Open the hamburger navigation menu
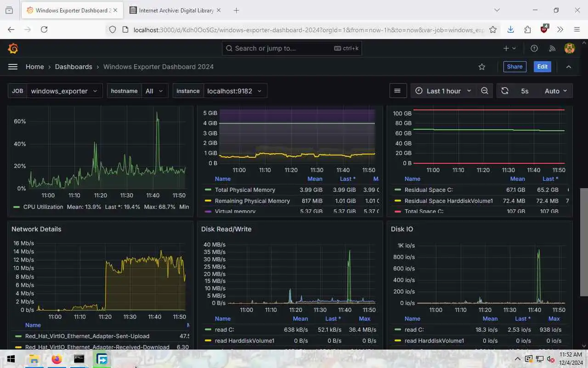 click(13, 67)
